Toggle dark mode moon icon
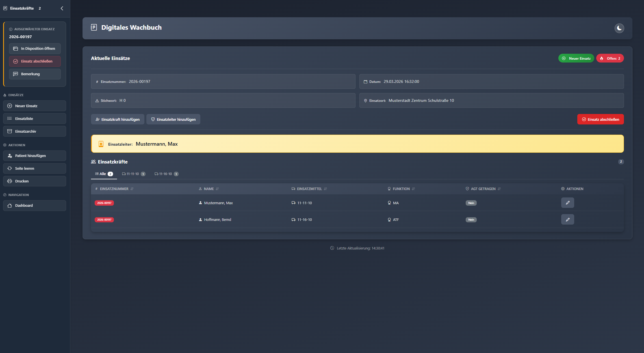Screen dimensions: 644x353 pos(619,28)
